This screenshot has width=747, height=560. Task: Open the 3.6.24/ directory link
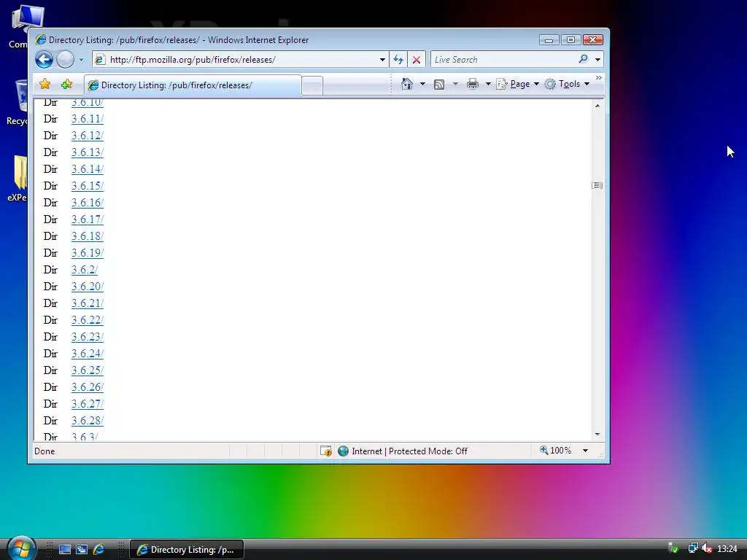click(x=88, y=354)
